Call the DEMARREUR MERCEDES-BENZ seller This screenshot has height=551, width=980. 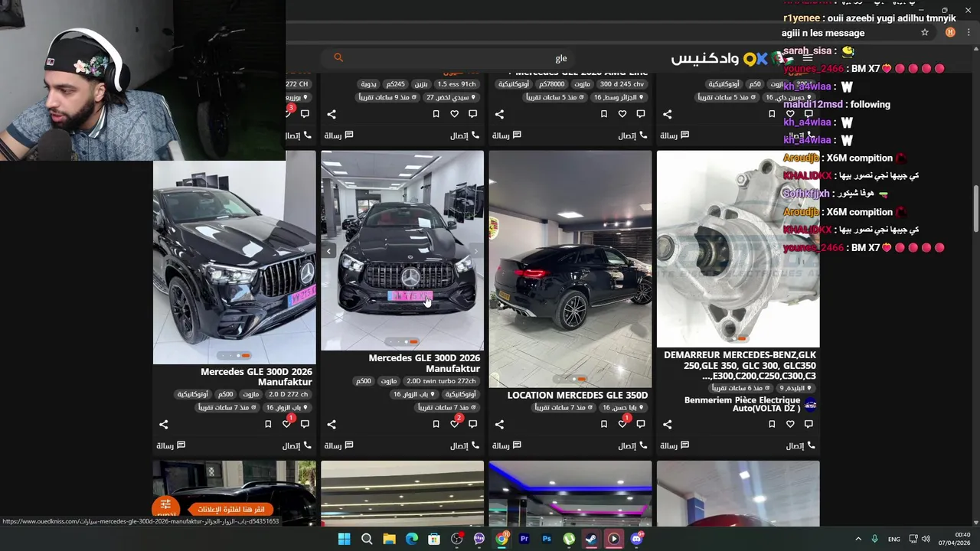coord(800,445)
